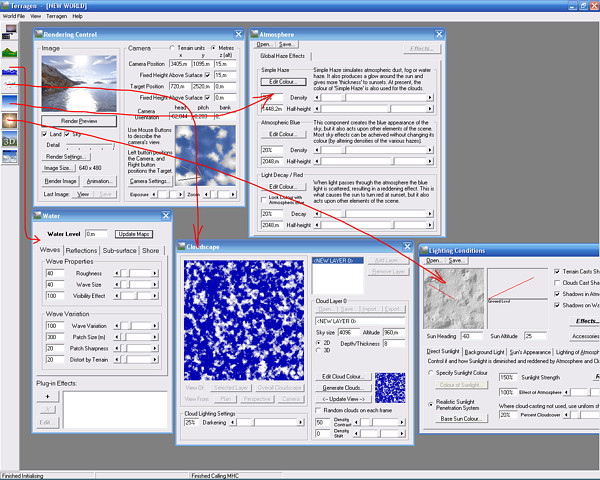Click the Sun Heading input field

point(472,336)
